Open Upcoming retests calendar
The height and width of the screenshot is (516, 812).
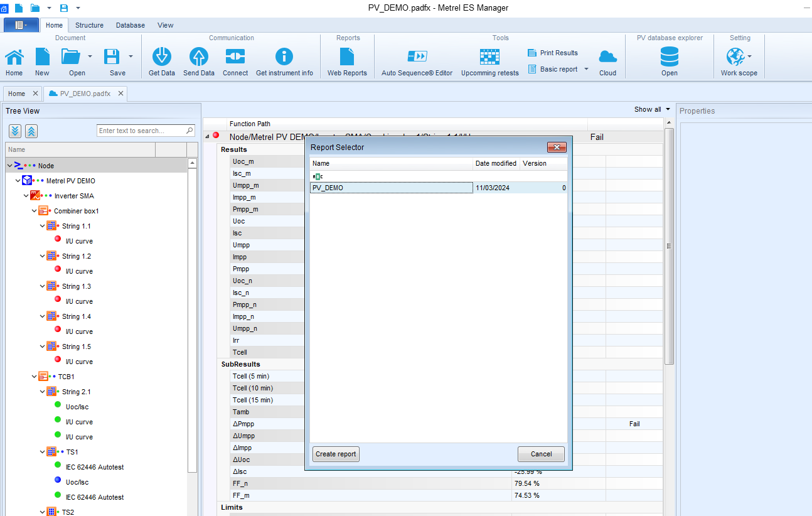pyautogui.click(x=489, y=57)
